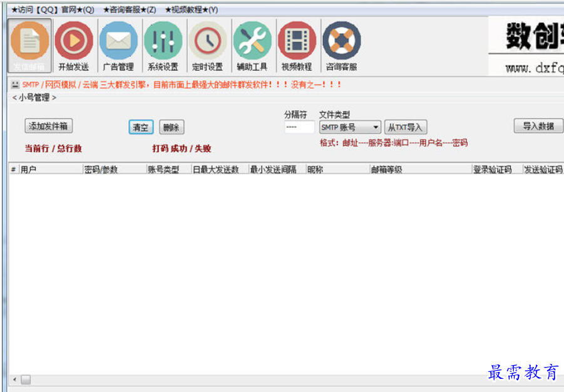
Task: Open the ★视频教程★(Y) menu
Action: pyautogui.click(x=192, y=10)
